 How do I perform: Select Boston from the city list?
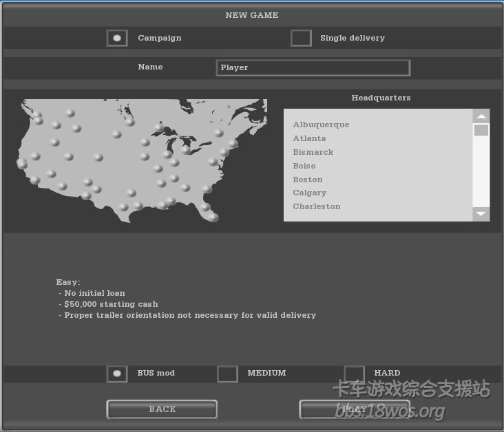[x=308, y=180]
